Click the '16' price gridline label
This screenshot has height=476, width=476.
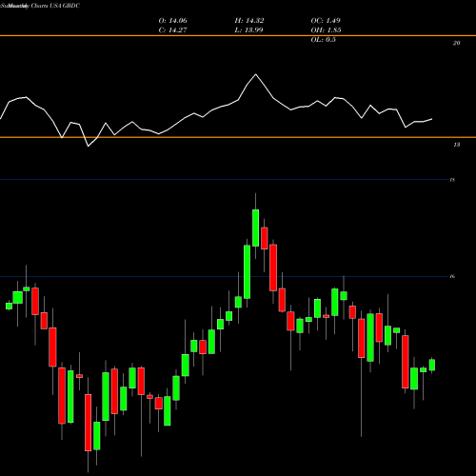452,277
